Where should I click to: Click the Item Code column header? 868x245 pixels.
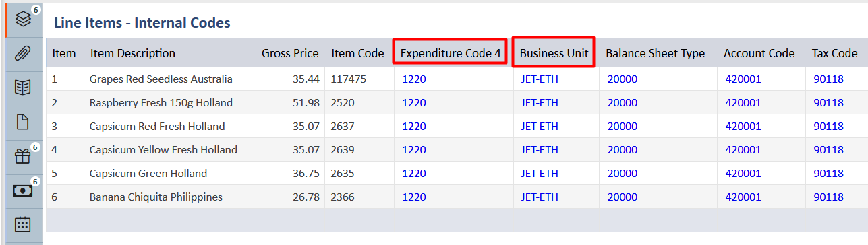tap(357, 53)
